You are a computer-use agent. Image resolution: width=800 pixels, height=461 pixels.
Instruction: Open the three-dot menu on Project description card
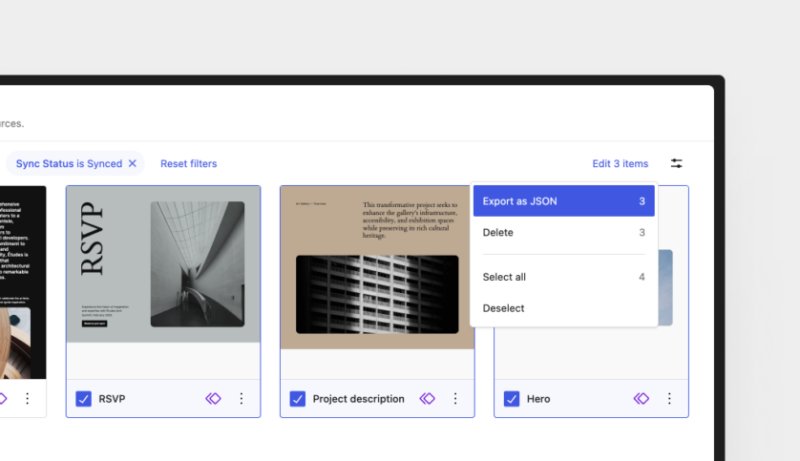455,398
